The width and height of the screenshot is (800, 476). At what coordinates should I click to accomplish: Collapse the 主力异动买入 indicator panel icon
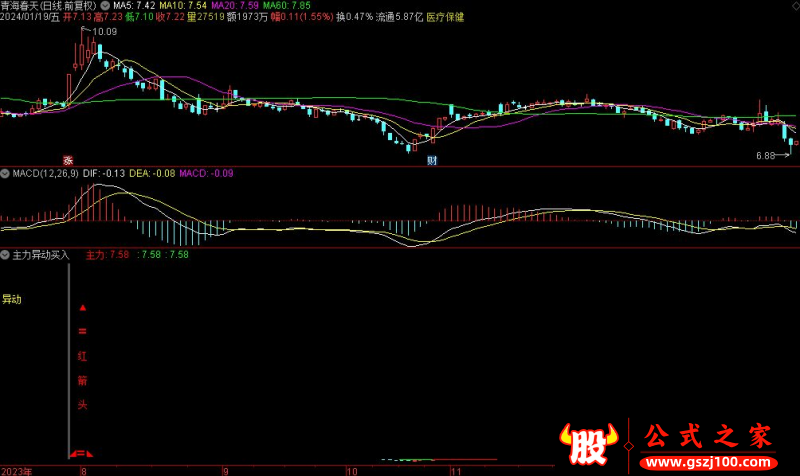point(5,255)
